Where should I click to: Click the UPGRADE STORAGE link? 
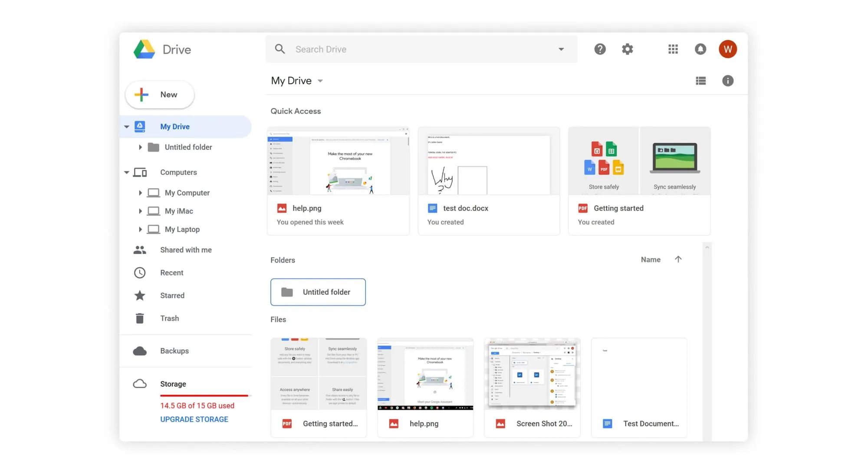[x=194, y=419]
